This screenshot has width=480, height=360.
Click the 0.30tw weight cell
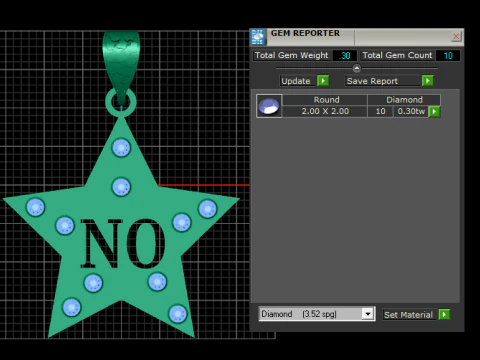(411, 111)
